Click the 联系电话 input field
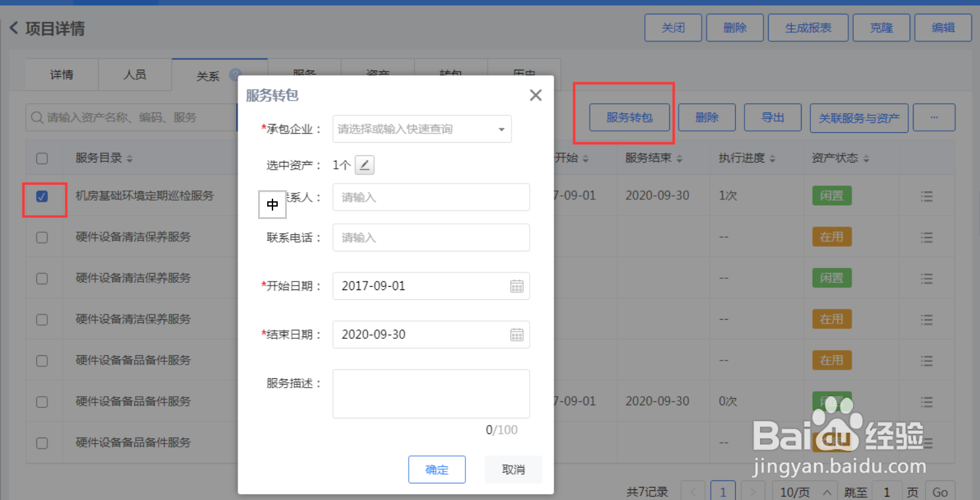This screenshot has width=980, height=500. [x=430, y=237]
